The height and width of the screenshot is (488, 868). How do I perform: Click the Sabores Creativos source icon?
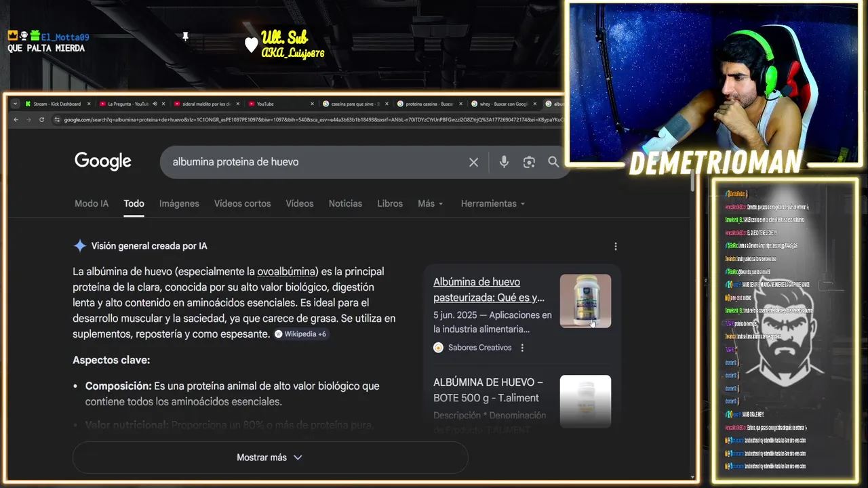point(438,348)
